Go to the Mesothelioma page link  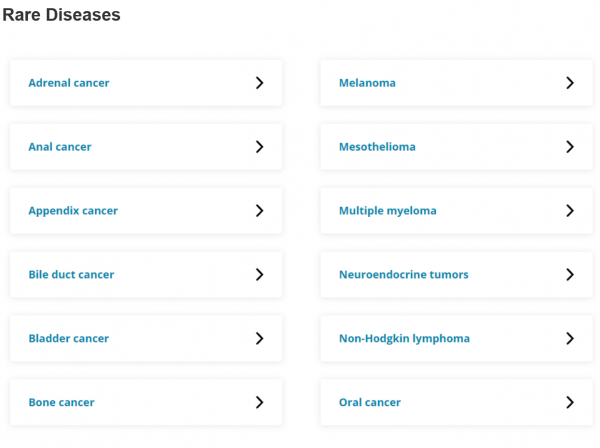377,147
